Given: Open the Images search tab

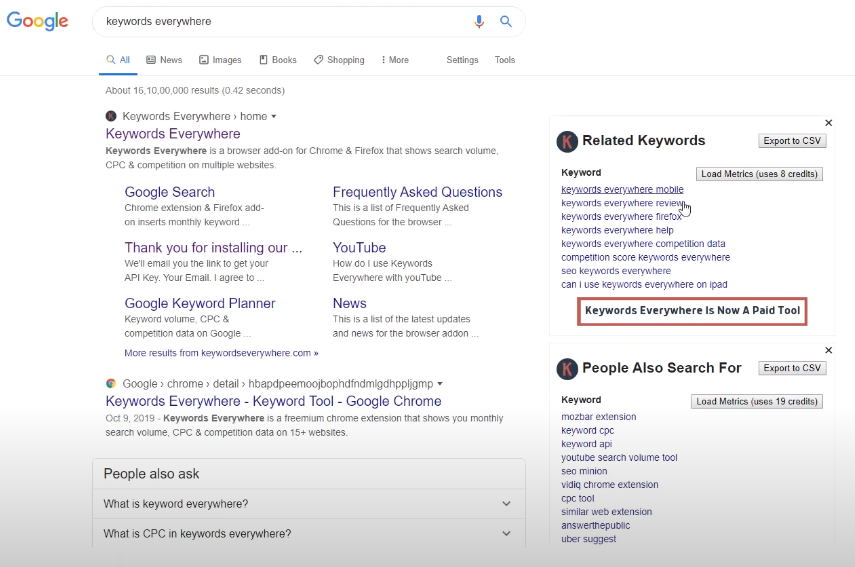Looking at the screenshot, I should tap(220, 60).
